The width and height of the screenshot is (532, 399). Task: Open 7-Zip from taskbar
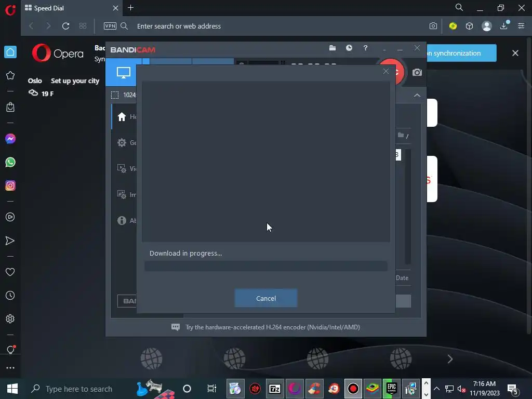(x=274, y=389)
